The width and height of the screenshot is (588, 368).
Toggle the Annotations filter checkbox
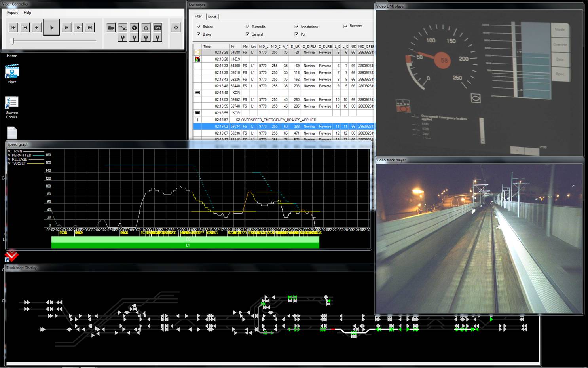point(296,27)
